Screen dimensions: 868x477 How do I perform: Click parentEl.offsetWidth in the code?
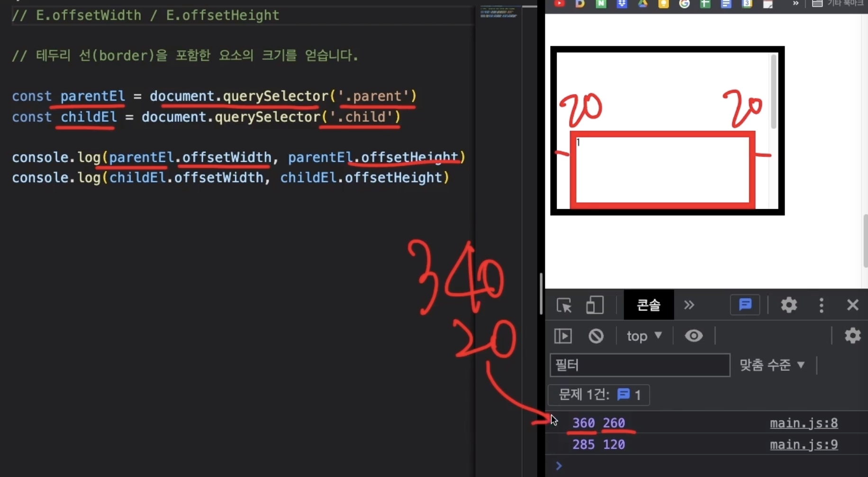(x=190, y=157)
